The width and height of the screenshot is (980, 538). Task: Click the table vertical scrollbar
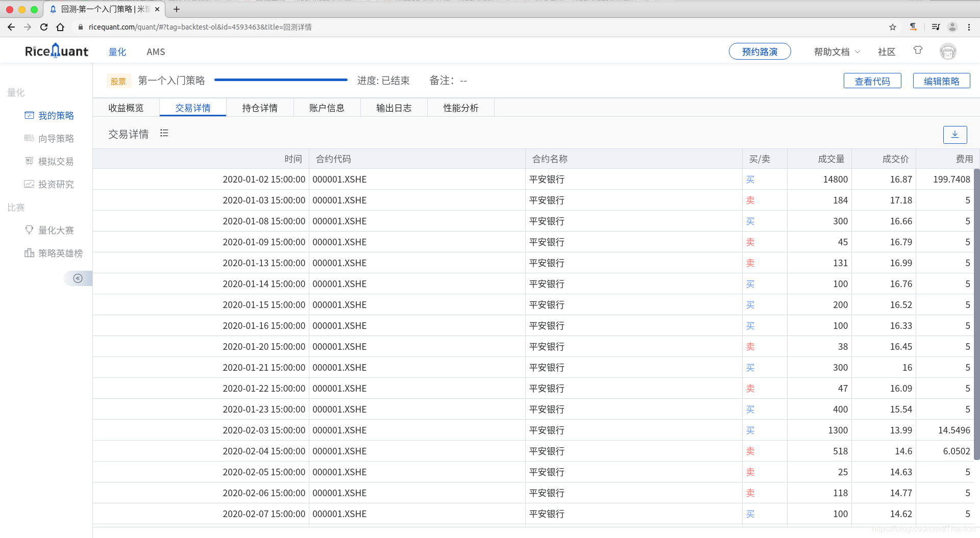point(977,314)
